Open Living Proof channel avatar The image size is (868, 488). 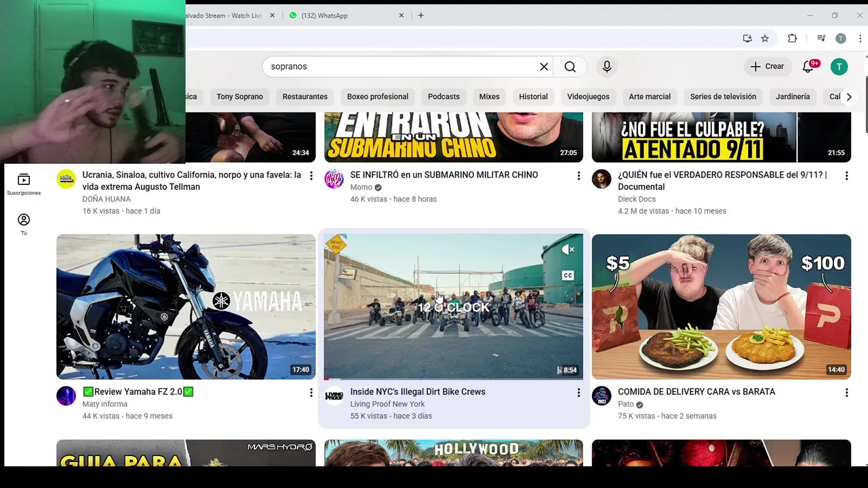(x=334, y=396)
